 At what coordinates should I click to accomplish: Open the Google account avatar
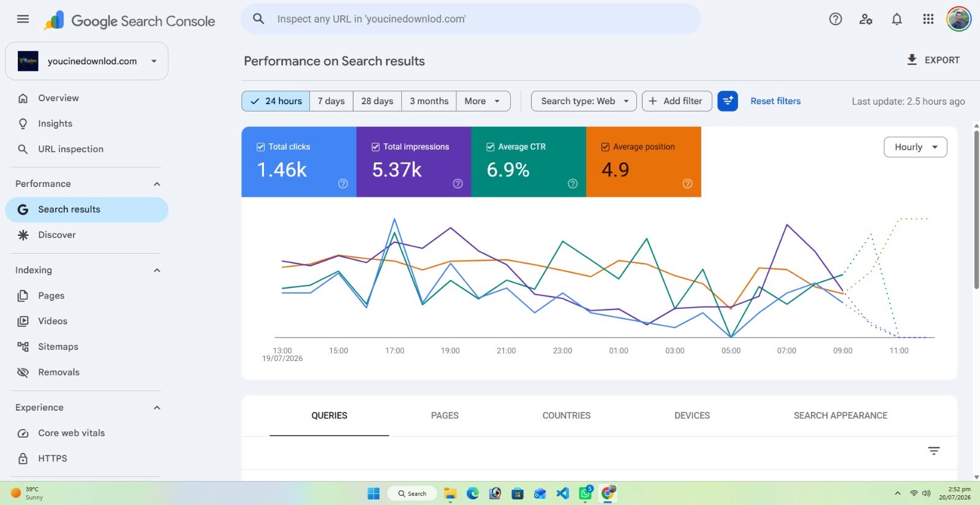(x=959, y=19)
